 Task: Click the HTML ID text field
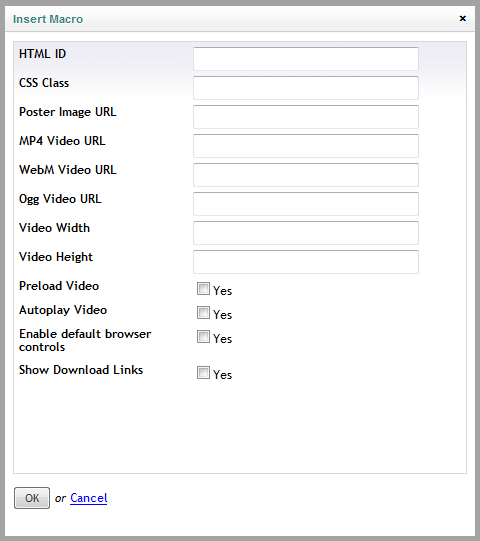pos(306,59)
